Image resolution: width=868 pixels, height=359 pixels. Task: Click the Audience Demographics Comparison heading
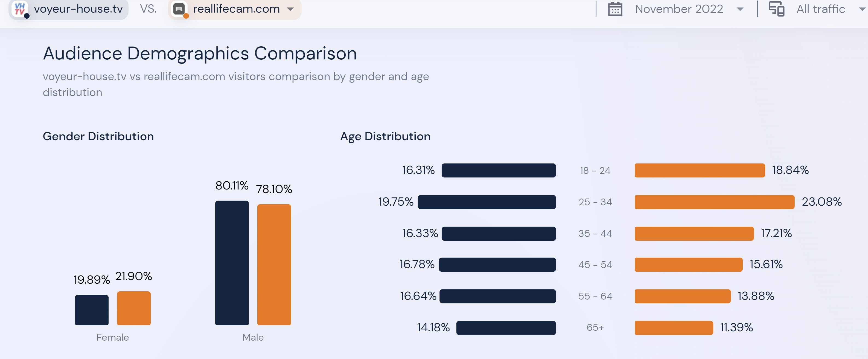[200, 53]
